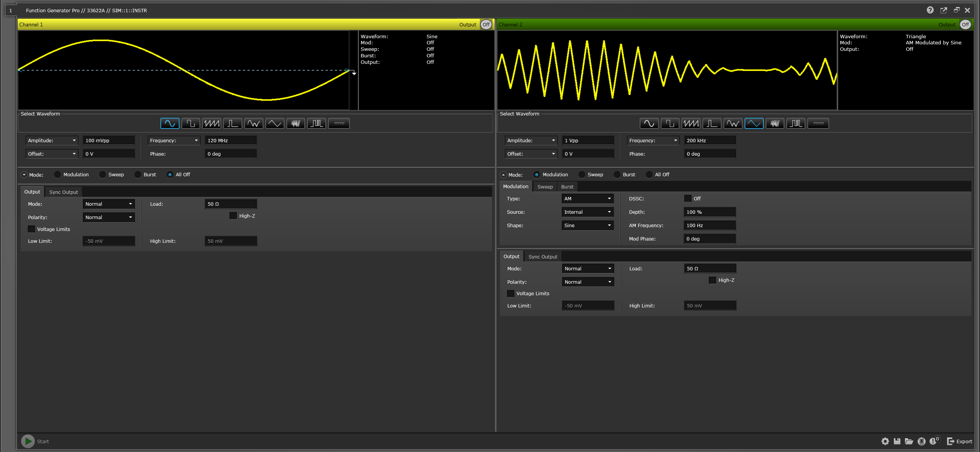Open Channel 1 Polarity dropdown

109,217
